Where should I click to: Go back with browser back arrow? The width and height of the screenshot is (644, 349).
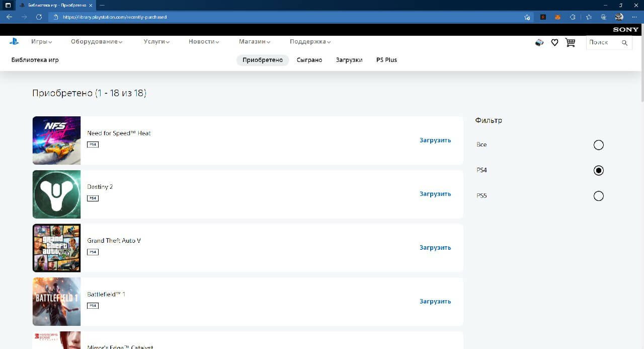pyautogui.click(x=9, y=17)
